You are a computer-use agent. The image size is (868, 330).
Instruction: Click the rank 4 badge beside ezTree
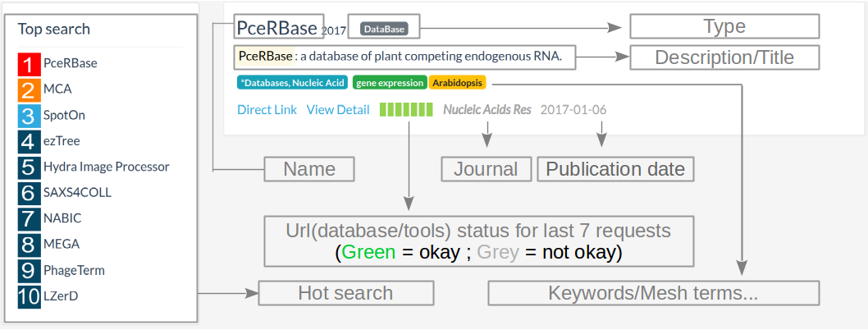coord(29,141)
